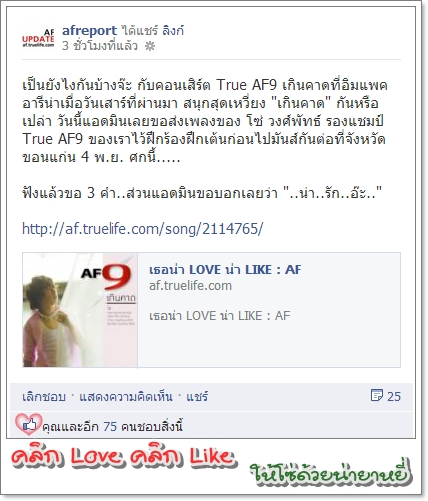This screenshot has width=428, height=501.
Task: Click the thumbs-up like icon
Action: (29, 424)
